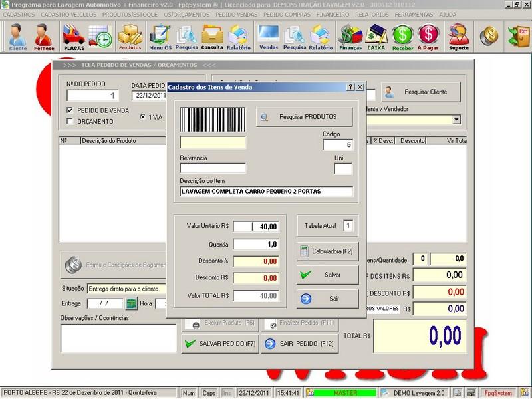Click the Valor Unitário R$ input field

[256, 227]
